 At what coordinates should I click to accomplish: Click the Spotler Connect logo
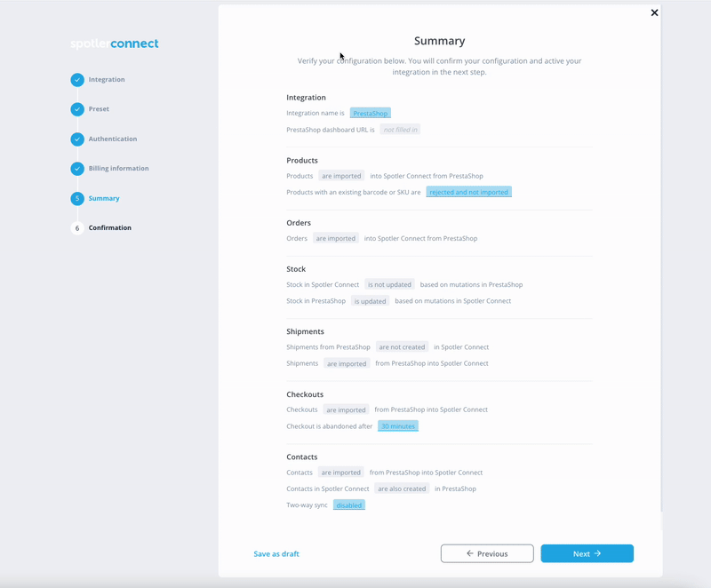tap(115, 44)
